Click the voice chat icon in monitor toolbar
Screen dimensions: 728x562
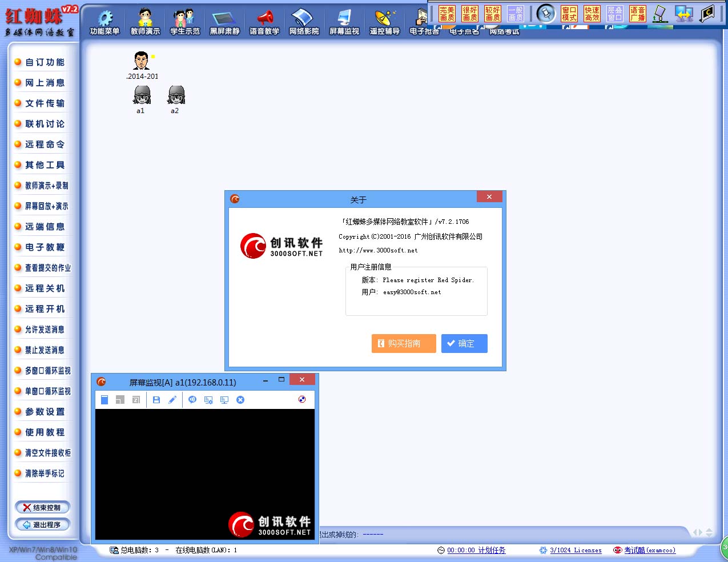pos(192,400)
